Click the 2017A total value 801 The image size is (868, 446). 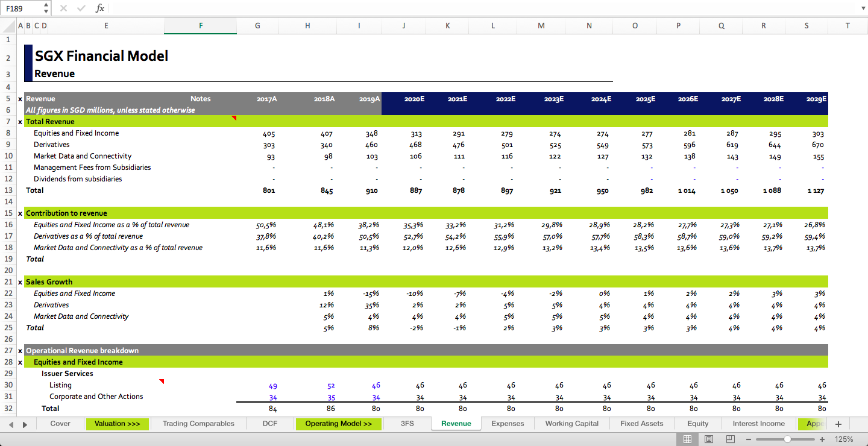coord(269,190)
